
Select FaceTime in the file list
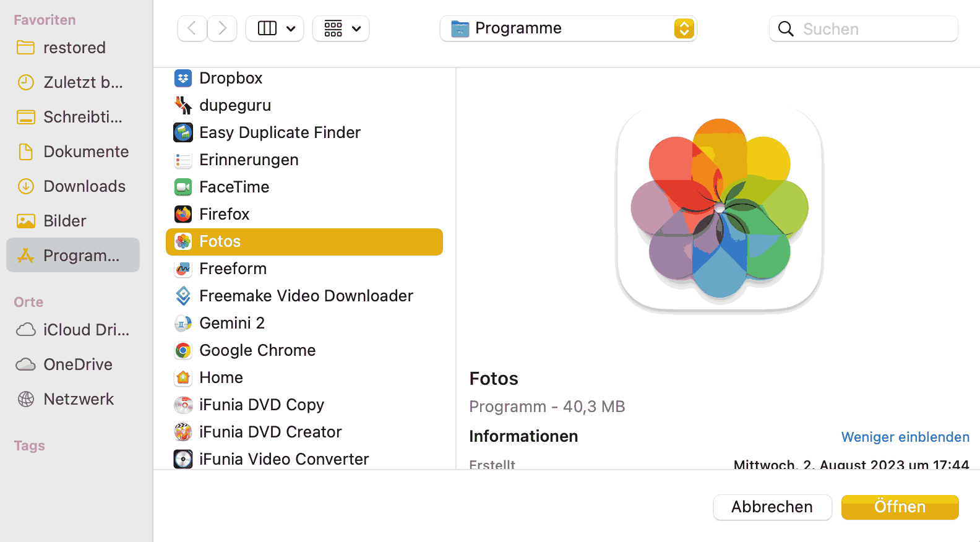[x=234, y=187]
